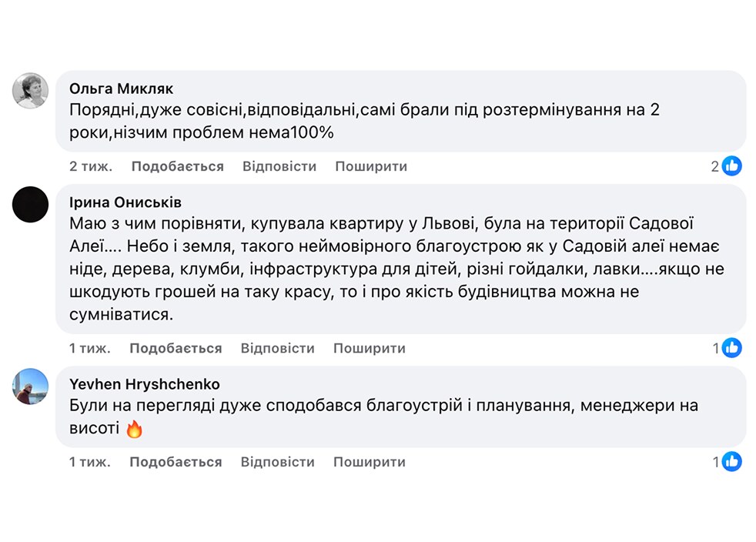Screen dimensions: 756x542
Task: Click the like reaction icon on Yevhen Hryshchenko's comment
Action: click(731, 461)
